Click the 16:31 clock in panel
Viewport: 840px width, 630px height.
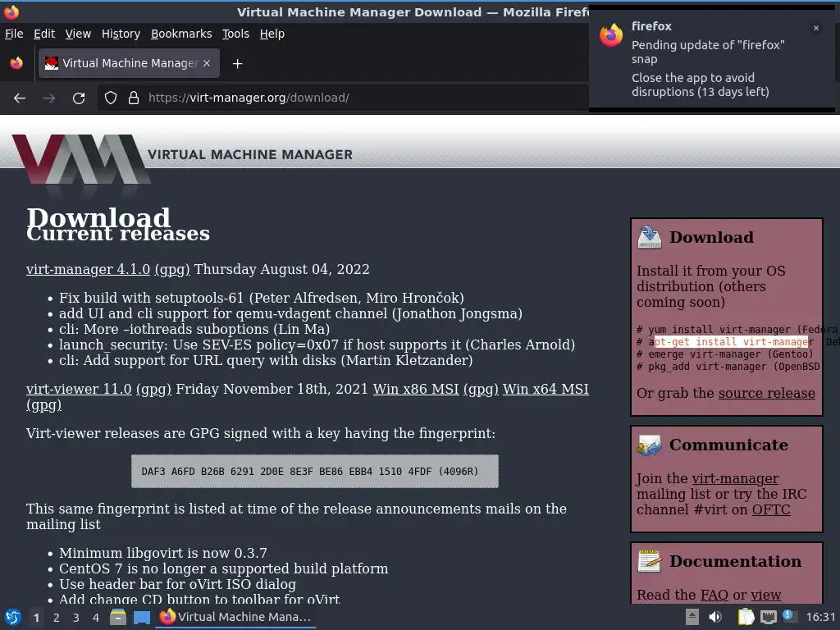tap(820, 617)
